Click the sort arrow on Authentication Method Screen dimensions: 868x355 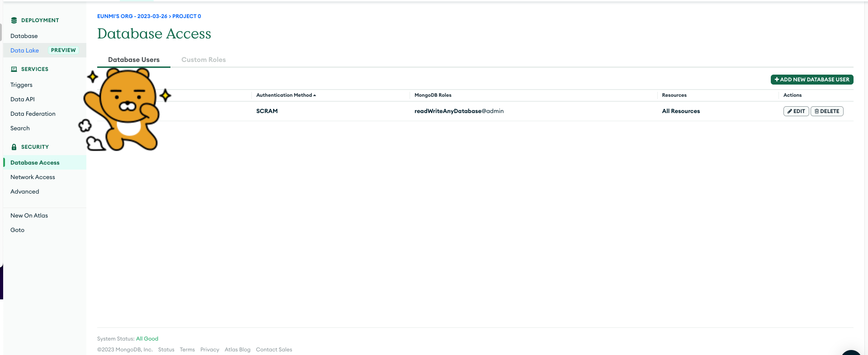coord(315,95)
